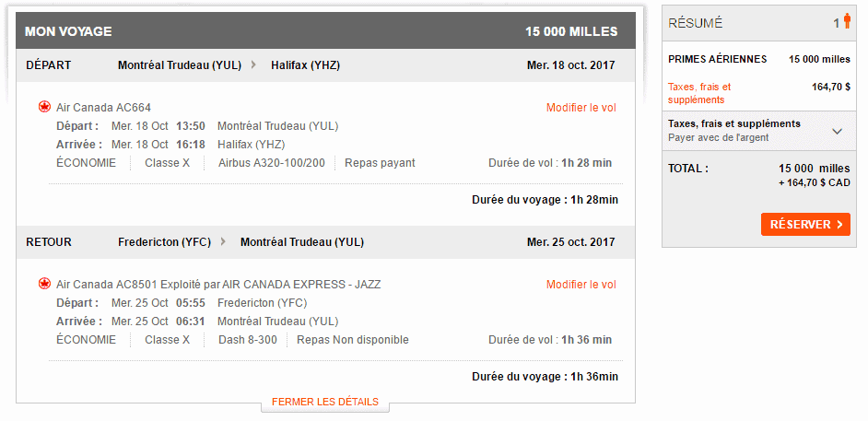This screenshot has width=868, height=421.
Task: Click the Air Canada logo beside AC8501
Action: (x=44, y=284)
